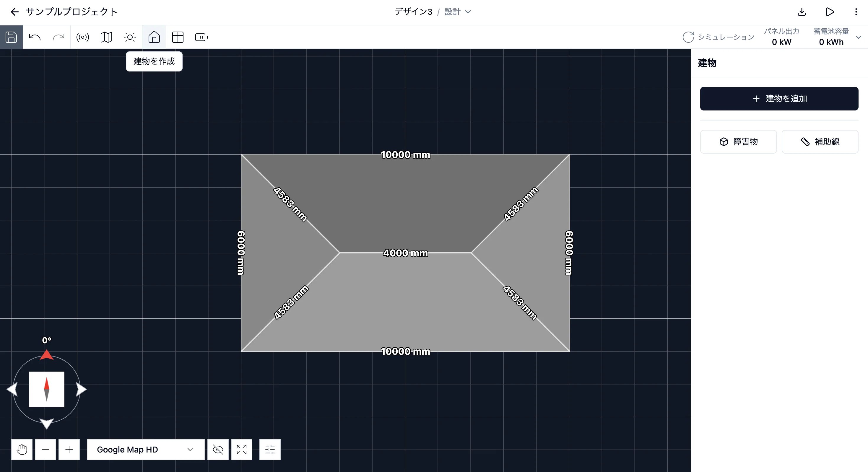Go back using the arrow beside サンプルプロジェクト

(x=14, y=12)
